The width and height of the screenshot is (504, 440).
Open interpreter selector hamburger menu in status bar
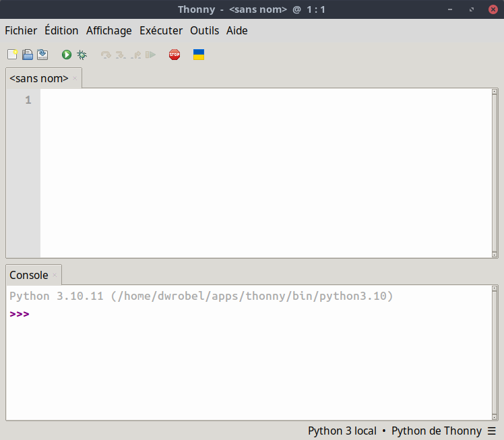point(492,431)
